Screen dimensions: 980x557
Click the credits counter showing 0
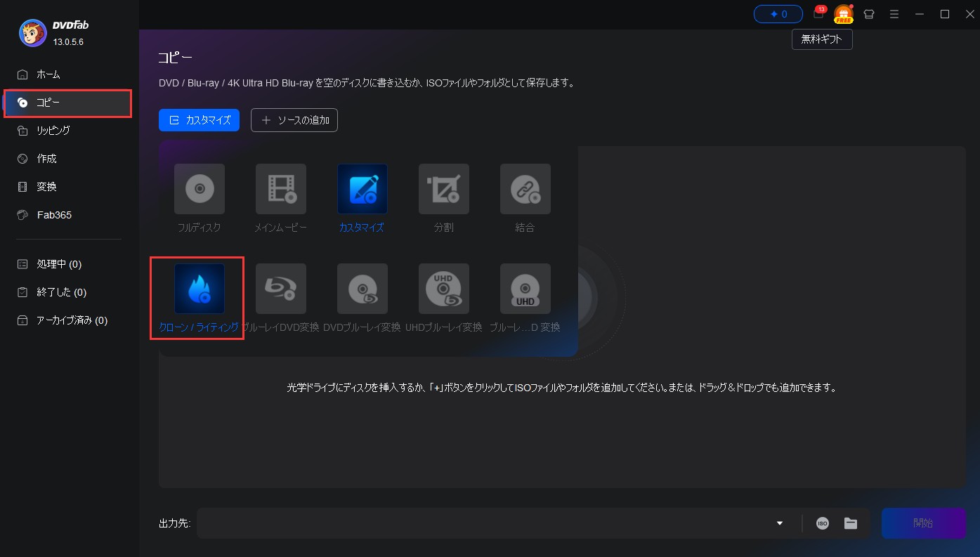[778, 14]
